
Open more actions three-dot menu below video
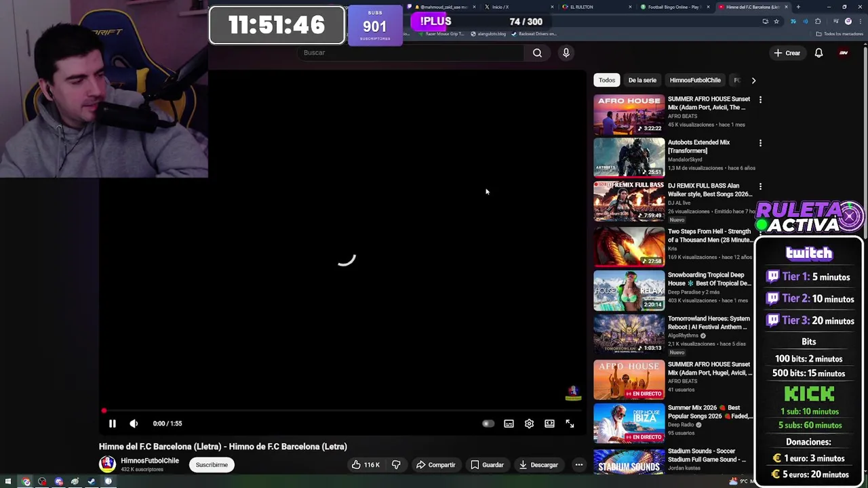(x=578, y=465)
